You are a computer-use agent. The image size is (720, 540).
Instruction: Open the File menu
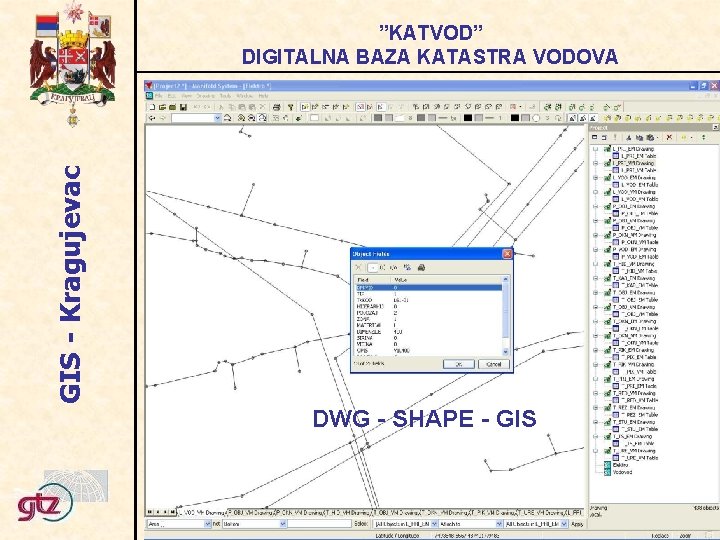pos(158,96)
